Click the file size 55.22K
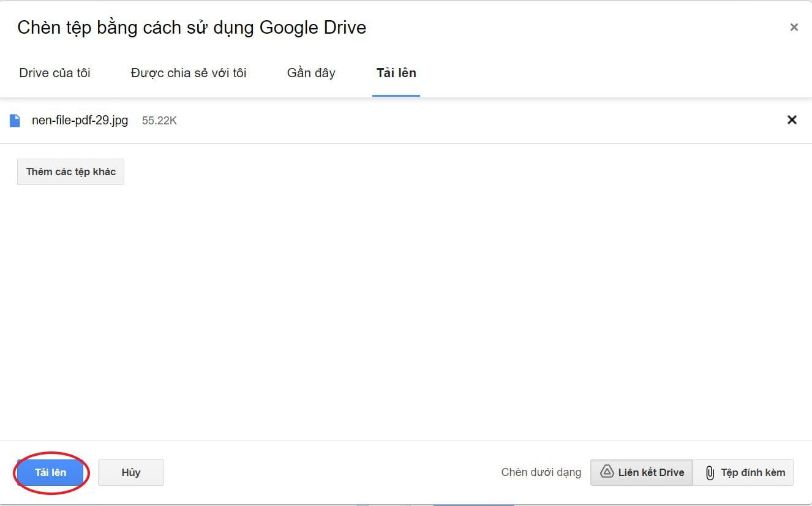812x506 pixels. coord(159,121)
